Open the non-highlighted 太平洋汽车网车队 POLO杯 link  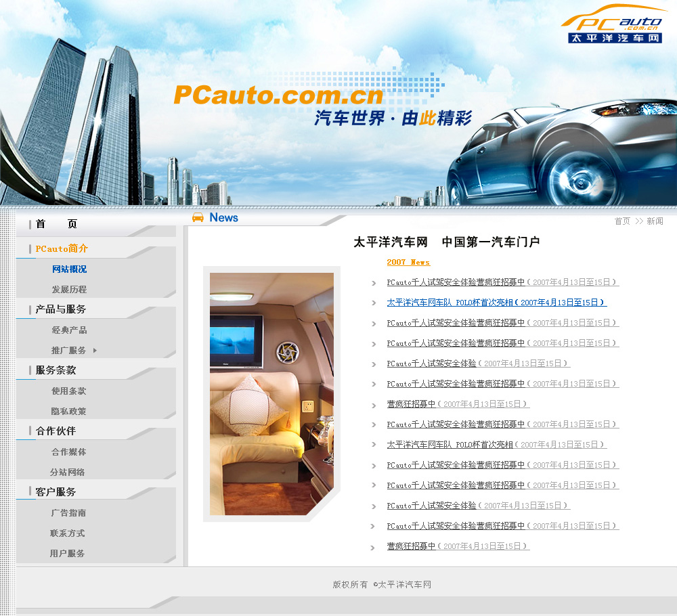click(x=497, y=445)
